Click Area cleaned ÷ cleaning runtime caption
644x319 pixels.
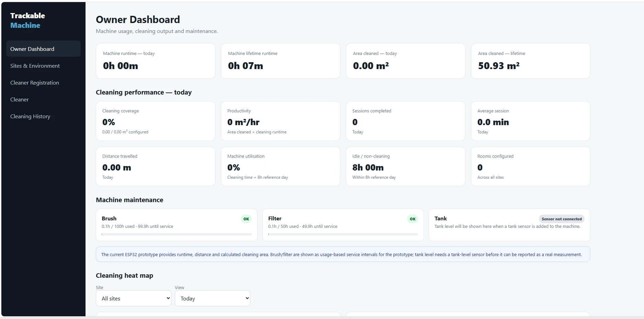pyautogui.click(x=257, y=132)
